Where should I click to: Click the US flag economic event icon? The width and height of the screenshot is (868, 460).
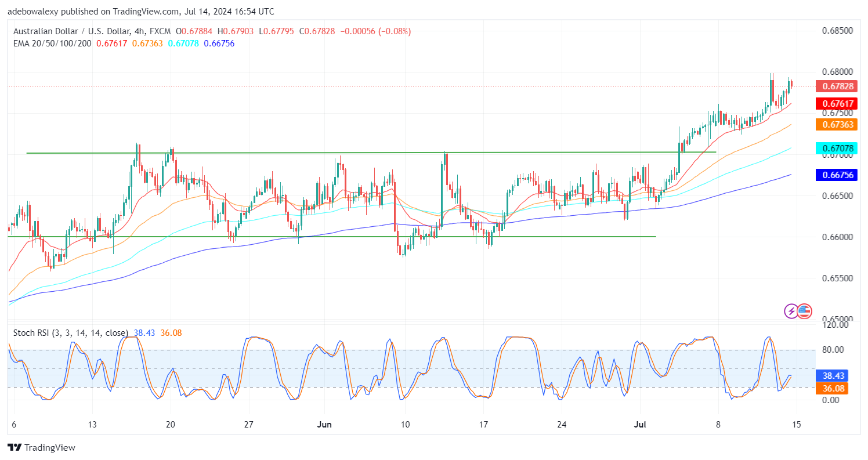pos(804,311)
